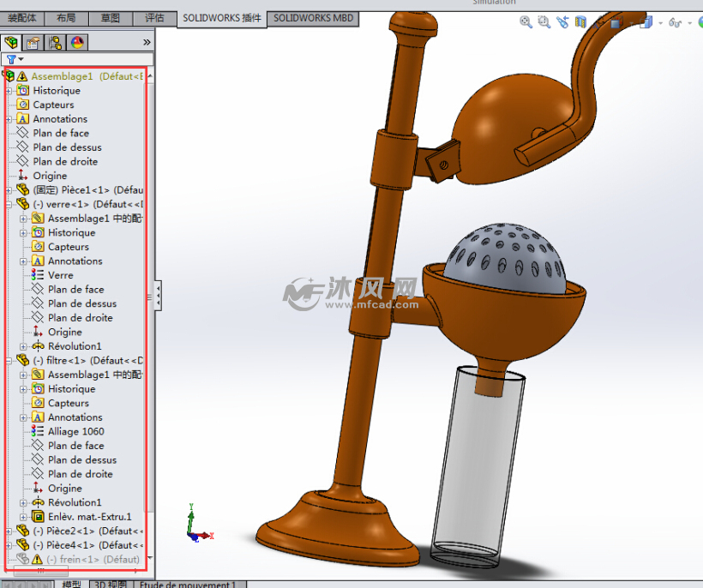Screen dimensions: 703x588
Task: Open the DisplayManager globe icon
Action: (75, 42)
